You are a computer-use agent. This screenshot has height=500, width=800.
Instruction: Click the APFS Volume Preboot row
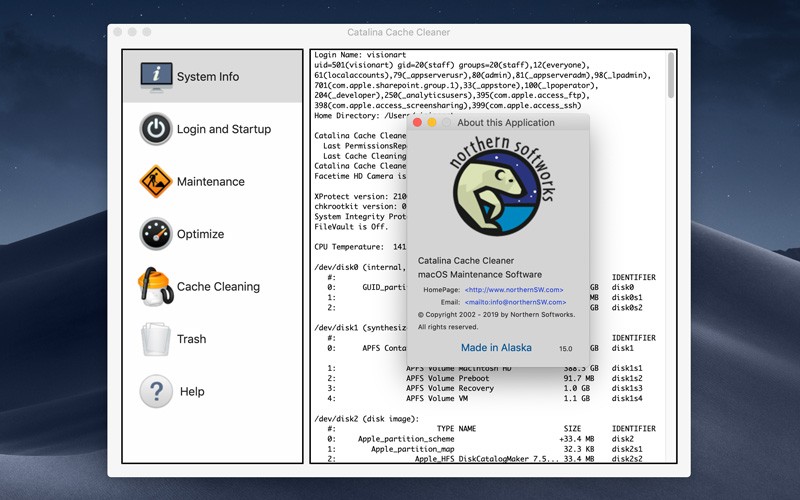tap(485, 379)
